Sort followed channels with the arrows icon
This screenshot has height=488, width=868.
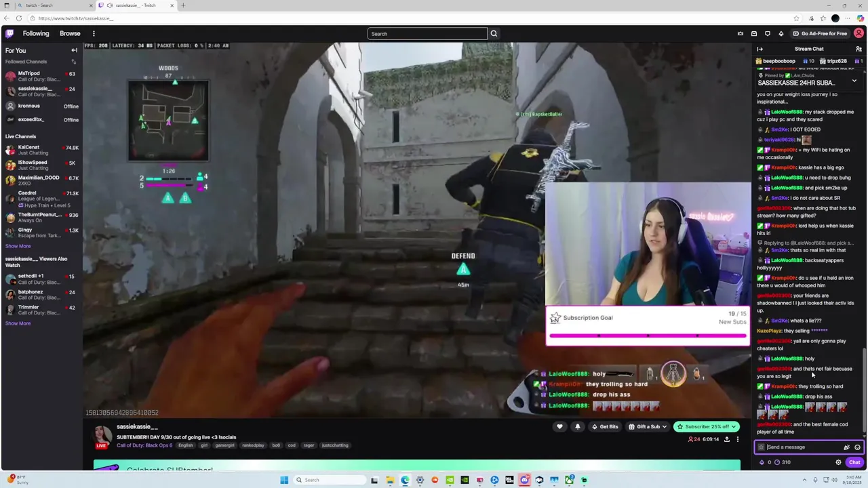click(74, 62)
